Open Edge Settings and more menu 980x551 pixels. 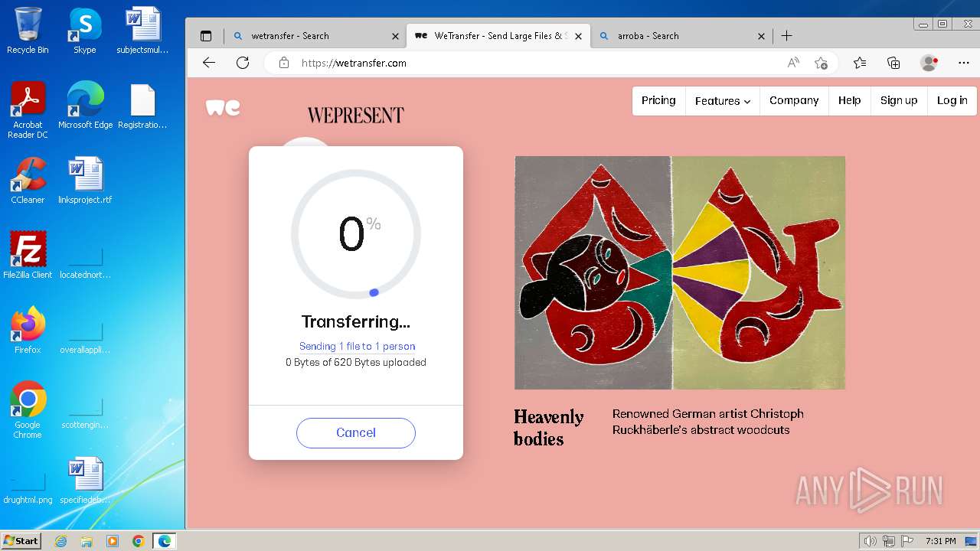pos(963,63)
